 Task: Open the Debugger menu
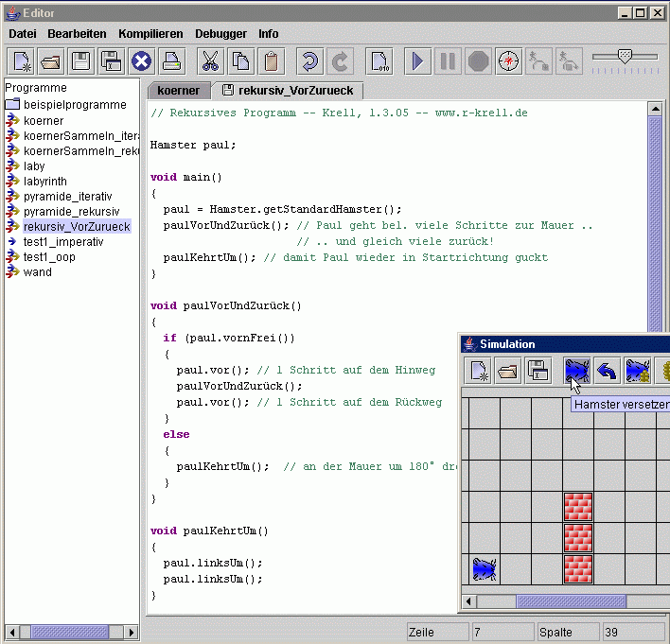[x=220, y=33]
